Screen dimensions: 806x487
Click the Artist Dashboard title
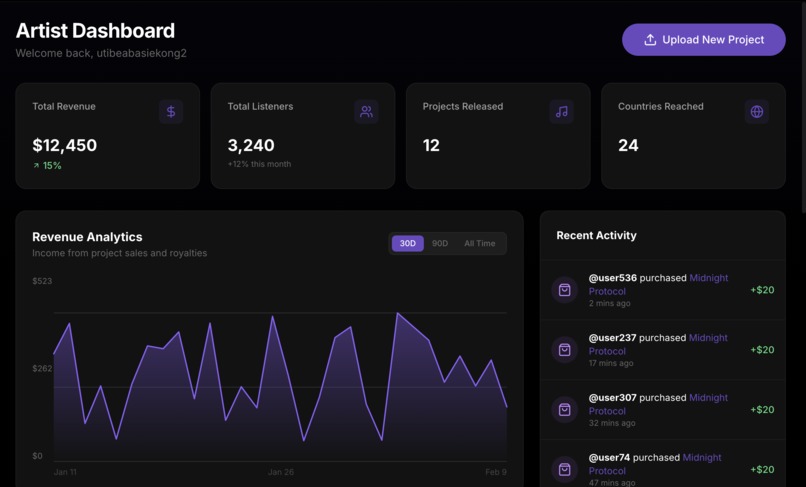95,31
